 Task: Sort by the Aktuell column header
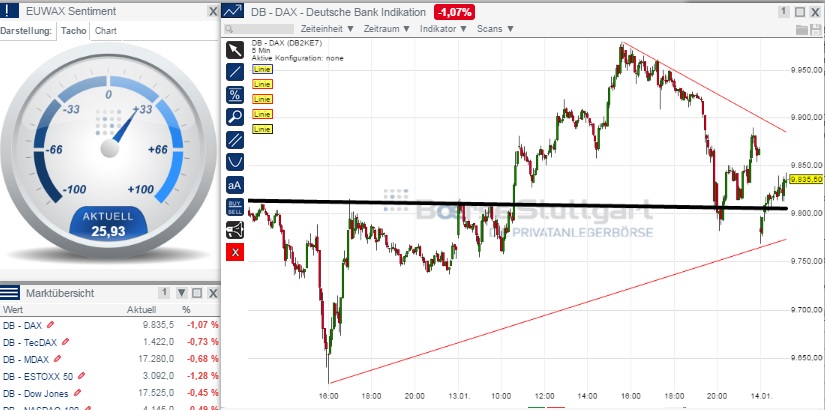(x=142, y=309)
